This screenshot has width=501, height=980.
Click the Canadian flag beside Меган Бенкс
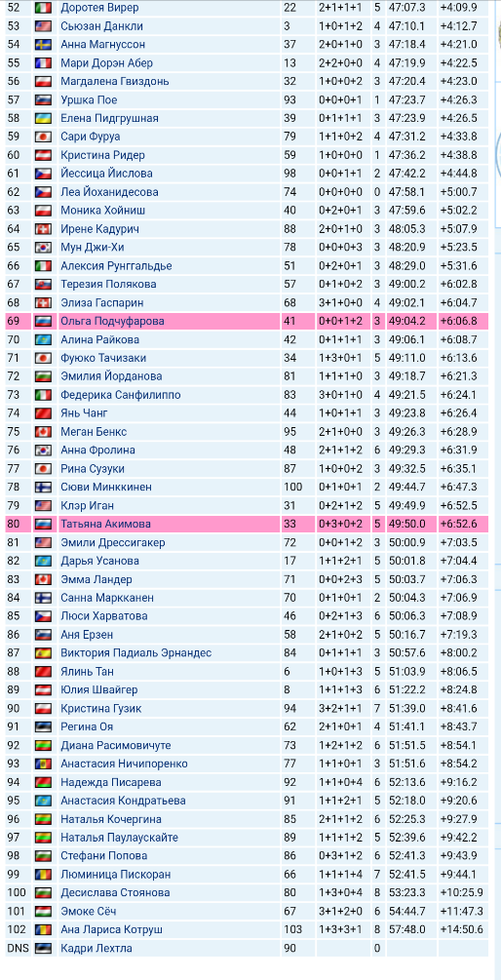tap(43, 432)
